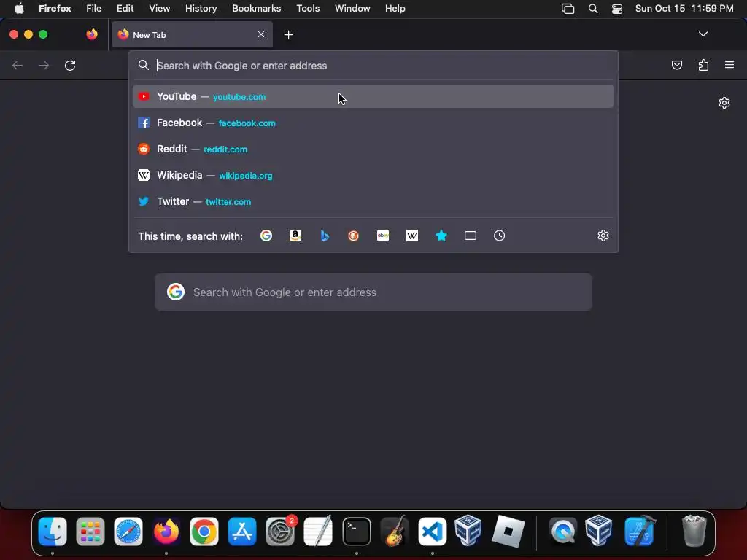
Task: Open QuickTime Player from the Dock
Action: tap(562, 532)
